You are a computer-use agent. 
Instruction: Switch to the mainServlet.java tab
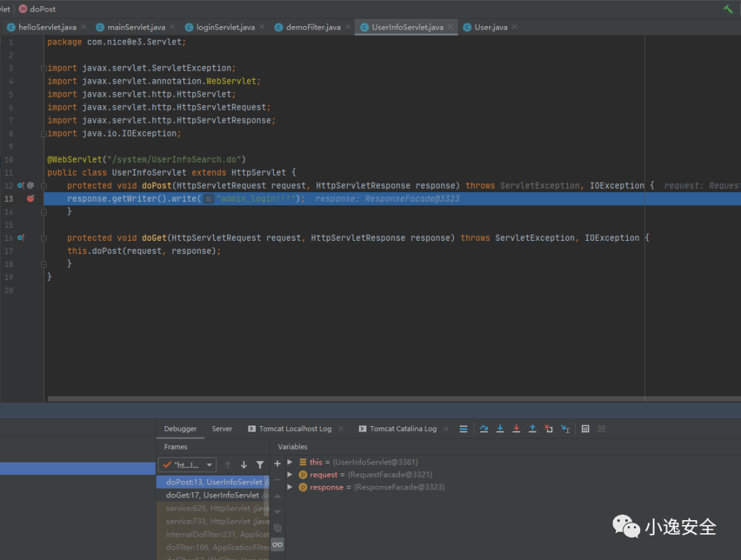pos(136,27)
